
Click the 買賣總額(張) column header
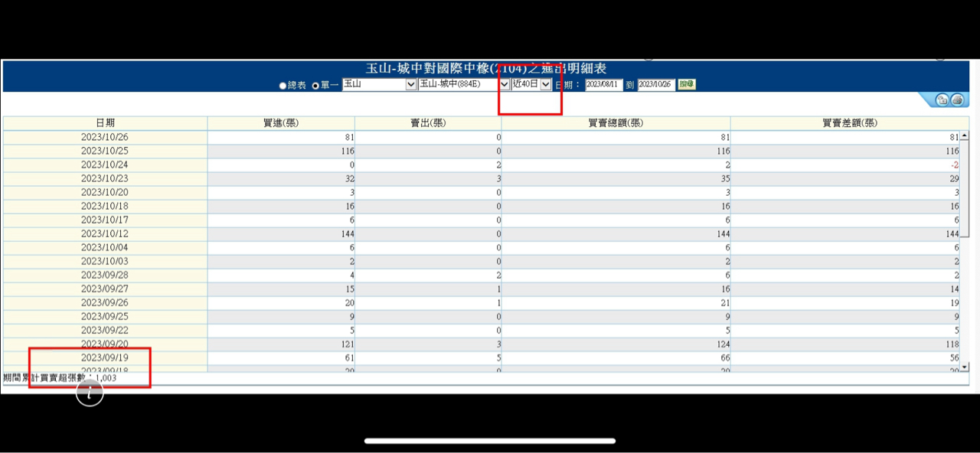(616, 123)
